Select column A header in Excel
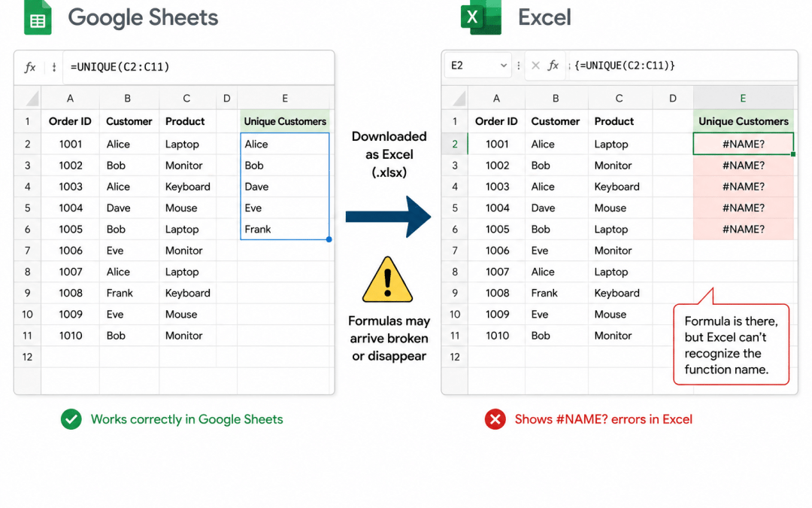The height and width of the screenshot is (508, 812). coord(496,98)
